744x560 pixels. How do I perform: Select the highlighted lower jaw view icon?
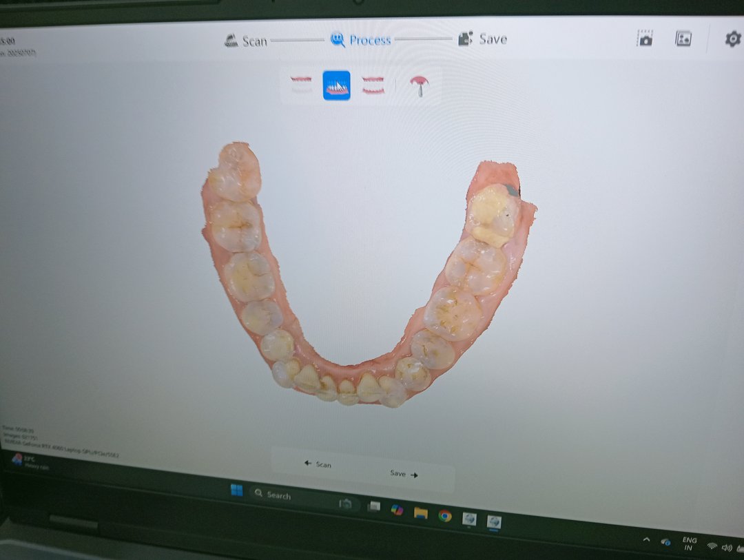pyautogui.click(x=336, y=85)
